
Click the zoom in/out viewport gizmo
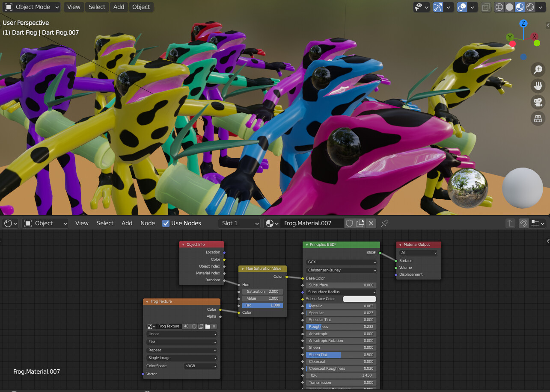tap(538, 70)
